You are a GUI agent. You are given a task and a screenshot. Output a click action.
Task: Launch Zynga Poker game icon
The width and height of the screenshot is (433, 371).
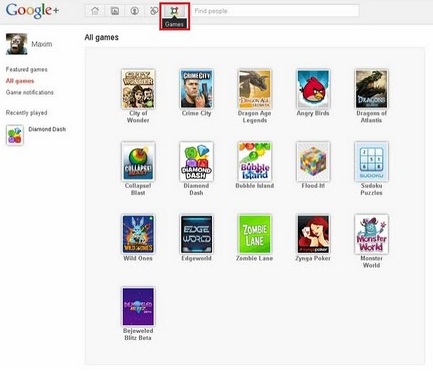(313, 234)
